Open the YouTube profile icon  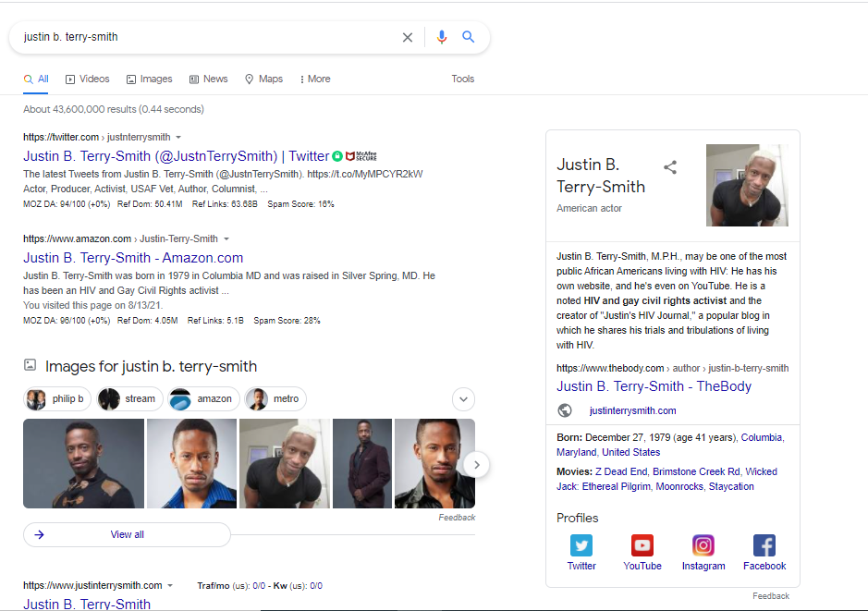click(642, 545)
